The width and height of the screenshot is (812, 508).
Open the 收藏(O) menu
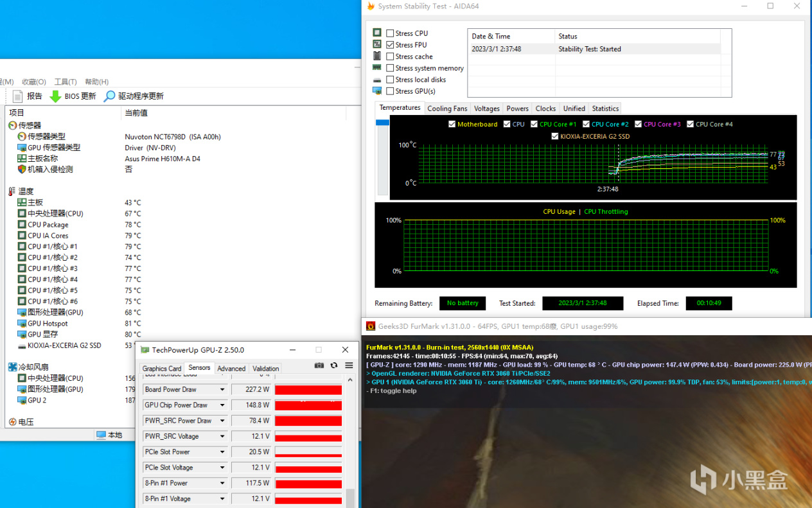click(33, 82)
